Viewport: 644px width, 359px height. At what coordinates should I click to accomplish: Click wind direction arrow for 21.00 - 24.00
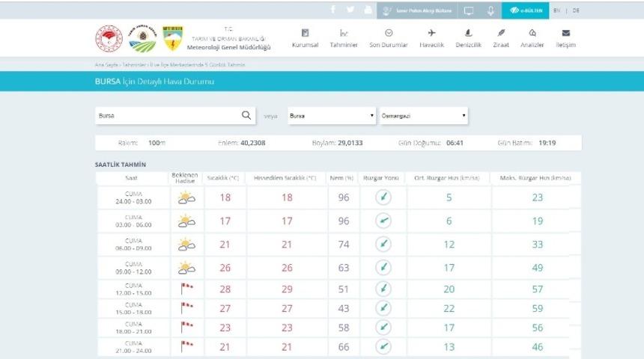click(x=383, y=347)
